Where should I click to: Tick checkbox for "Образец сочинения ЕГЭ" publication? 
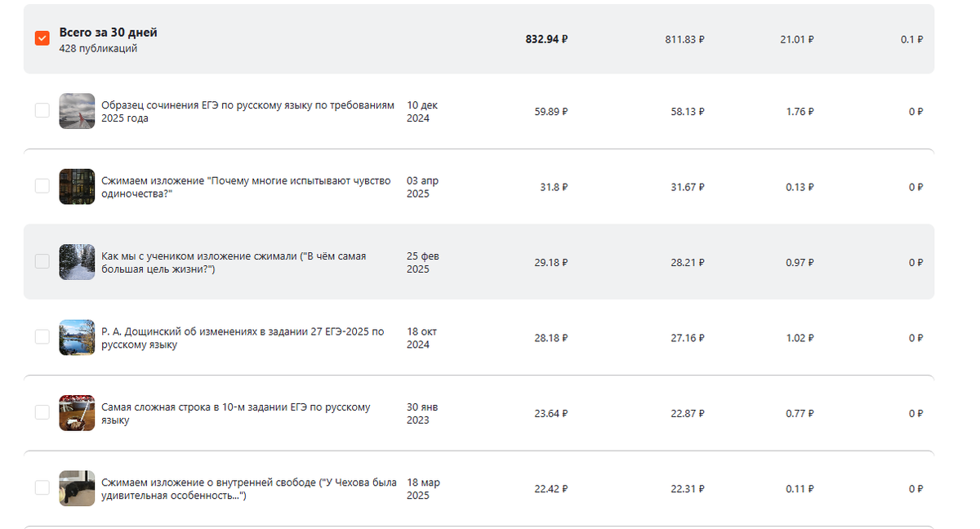[x=42, y=111]
